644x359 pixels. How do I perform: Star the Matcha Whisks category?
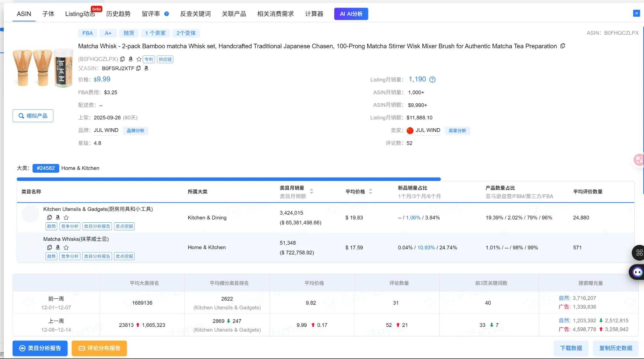click(66, 247)
